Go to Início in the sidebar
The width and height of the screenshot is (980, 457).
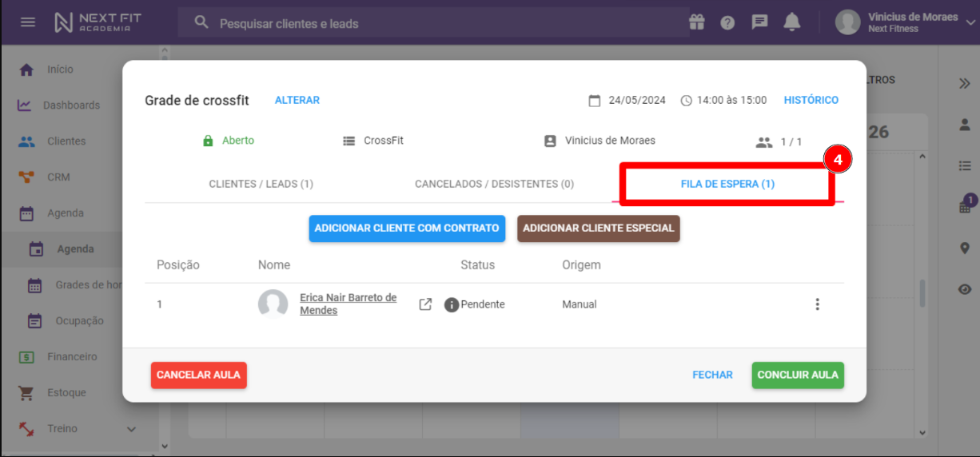click(60, 70)
